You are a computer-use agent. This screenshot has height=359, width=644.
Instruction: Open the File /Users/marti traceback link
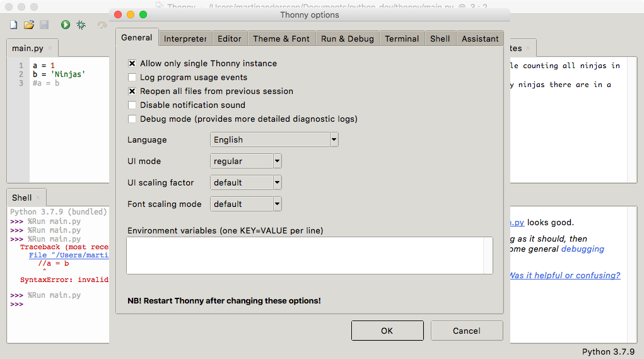point(69,255)
